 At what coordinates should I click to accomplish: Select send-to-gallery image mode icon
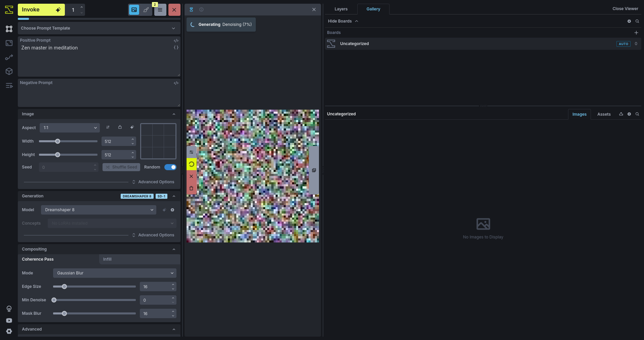pos(134,10)
